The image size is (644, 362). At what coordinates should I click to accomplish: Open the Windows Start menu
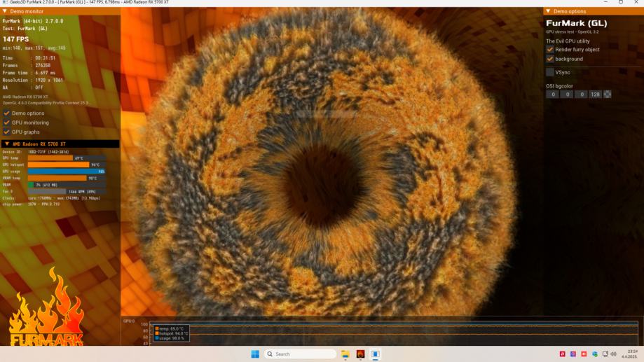(255, 354)
